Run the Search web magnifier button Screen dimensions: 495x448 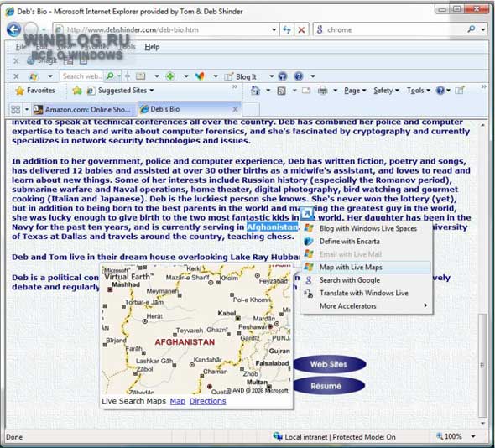point(110,76)
